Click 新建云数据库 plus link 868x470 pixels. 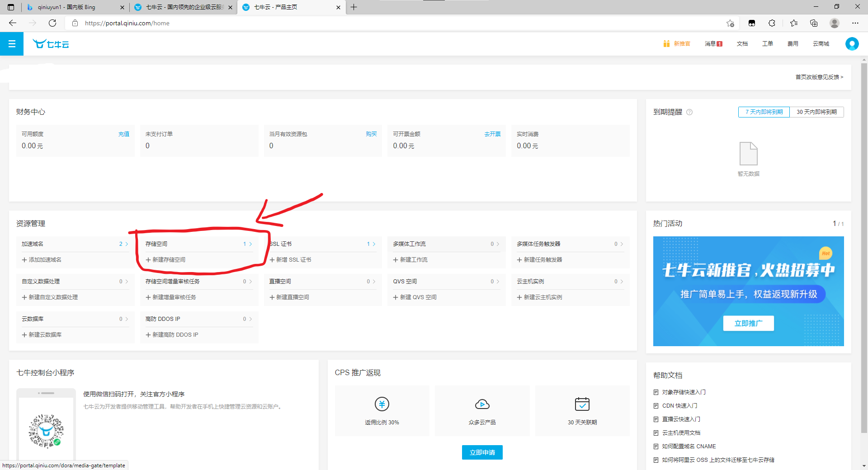pyautogui.click(x=42, y=335)
